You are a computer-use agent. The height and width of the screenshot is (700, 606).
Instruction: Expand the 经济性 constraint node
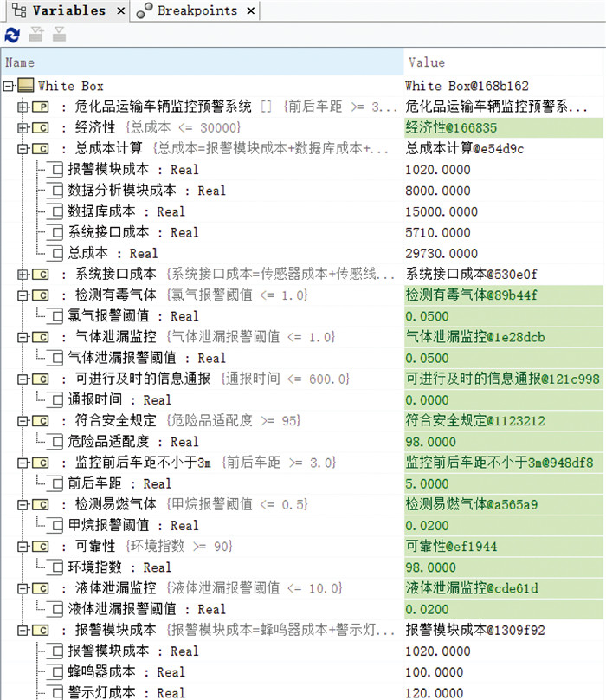(23, 127)
